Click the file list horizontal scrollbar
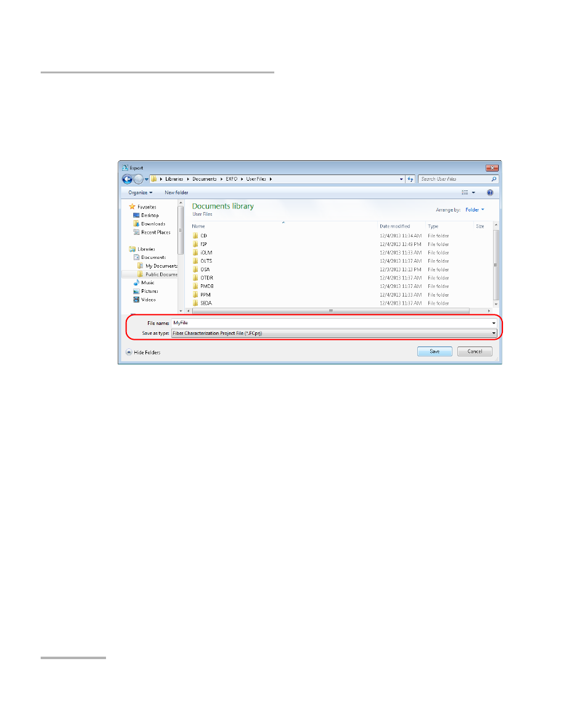Viewport: 588px width, 714px height. (331, 311)
